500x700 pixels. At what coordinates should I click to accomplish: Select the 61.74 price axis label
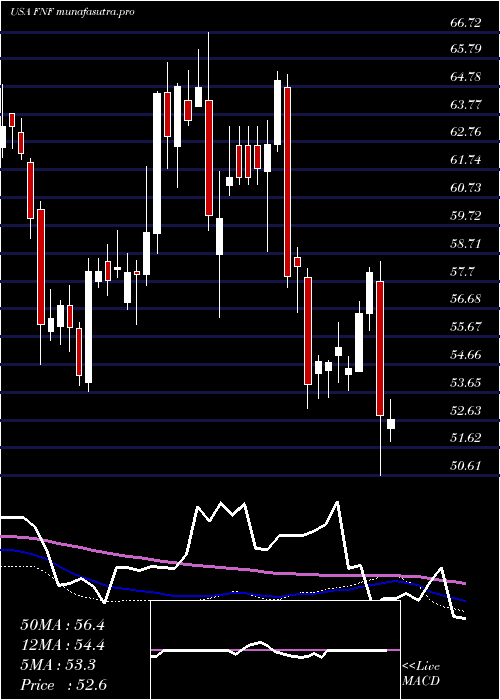[466, 160]
